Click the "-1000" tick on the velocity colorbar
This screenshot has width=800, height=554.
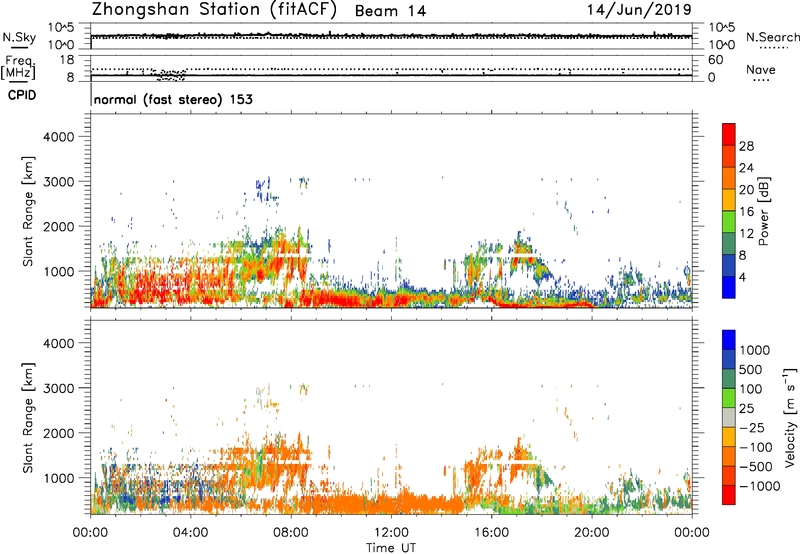point(759,486)
